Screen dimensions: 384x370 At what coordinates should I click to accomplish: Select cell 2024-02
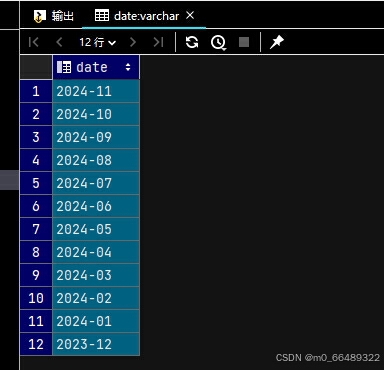tap(96, 298)
